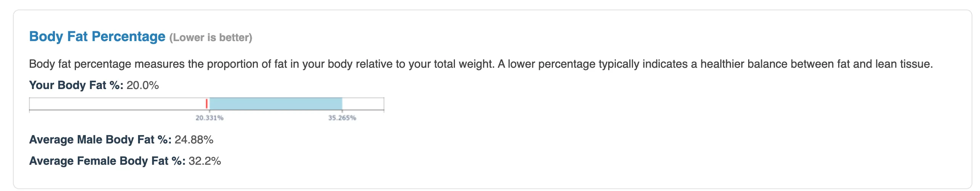Click the 20.0% body fat value
This screenshot has width=980, height=191.
click(143, 85)
